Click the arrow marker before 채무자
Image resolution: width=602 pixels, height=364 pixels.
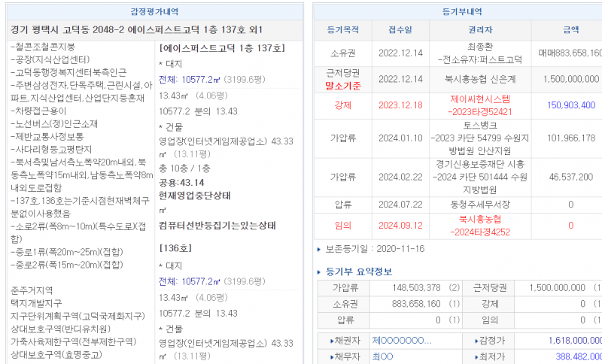pyautogui.click(x=332, y=356)
